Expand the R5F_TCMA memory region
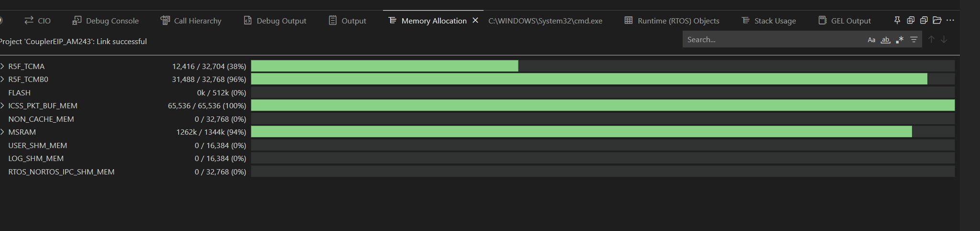 tap(2, 66)
